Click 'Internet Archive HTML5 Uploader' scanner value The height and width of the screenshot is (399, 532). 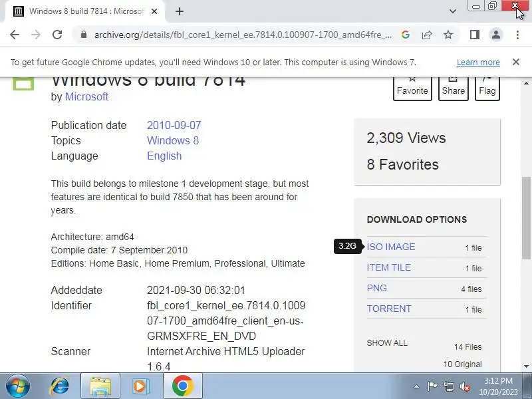226,352
